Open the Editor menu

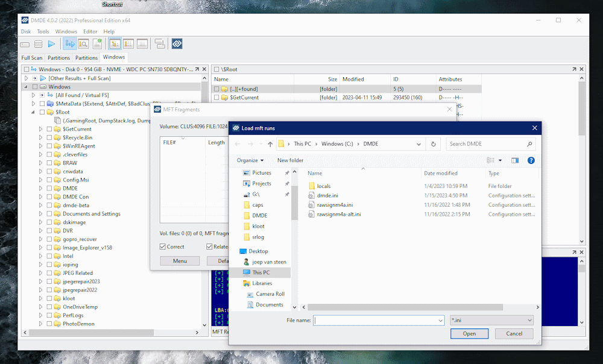point(90,31)
